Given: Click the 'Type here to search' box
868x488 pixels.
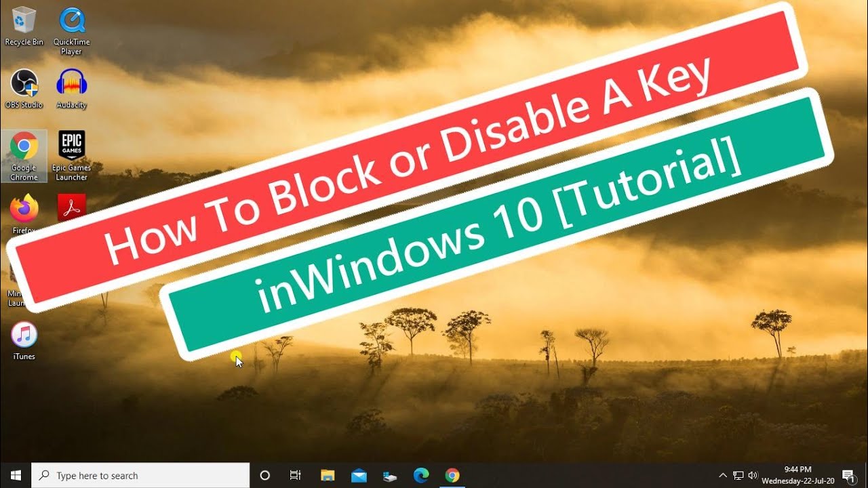Looking at the screenshot, I should coord(141,476).
